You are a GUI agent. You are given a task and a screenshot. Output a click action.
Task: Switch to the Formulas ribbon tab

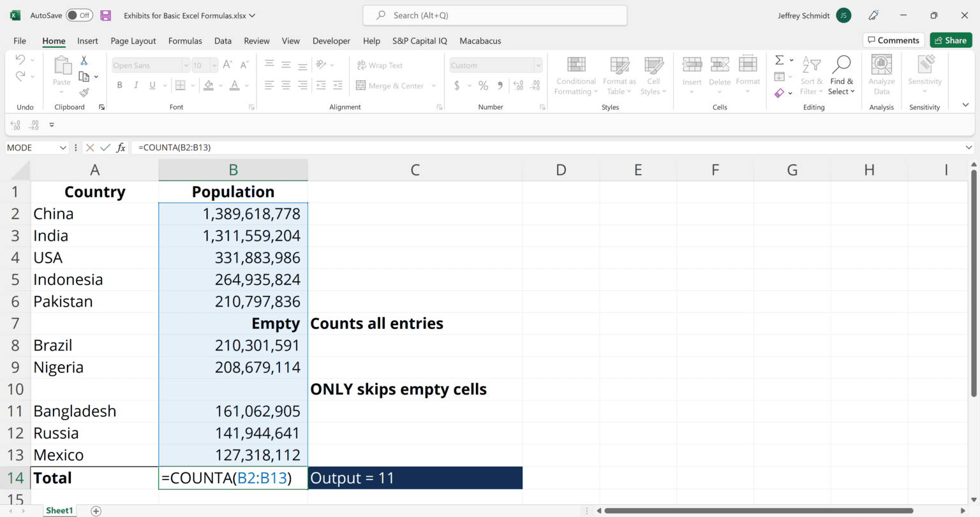click(x=185, y=41)
